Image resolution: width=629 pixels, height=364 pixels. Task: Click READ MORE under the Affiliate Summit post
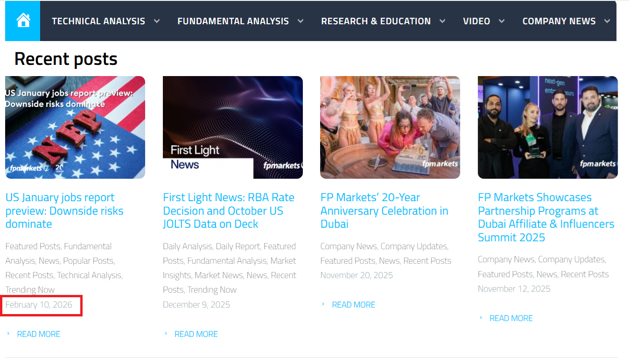click(x=511, y=318)
